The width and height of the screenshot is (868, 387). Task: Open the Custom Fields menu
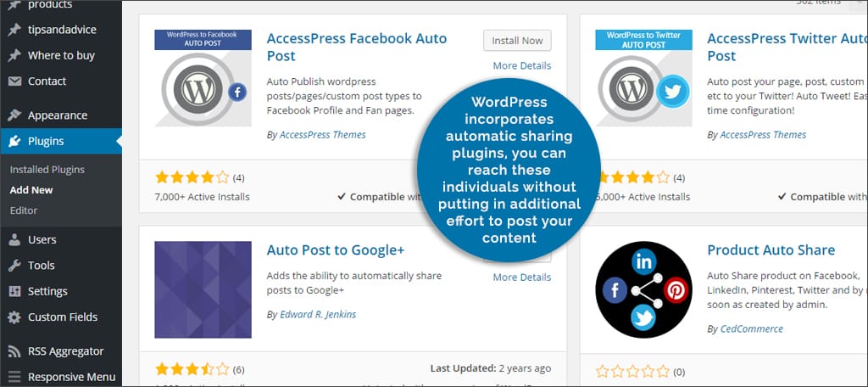[x=61, y=317]
